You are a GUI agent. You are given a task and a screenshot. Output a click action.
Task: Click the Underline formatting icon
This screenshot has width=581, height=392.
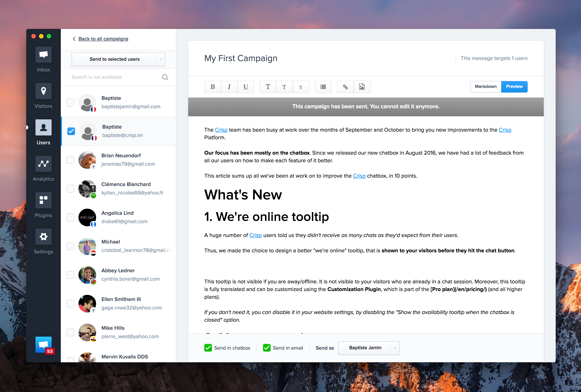tap(246, 87)
